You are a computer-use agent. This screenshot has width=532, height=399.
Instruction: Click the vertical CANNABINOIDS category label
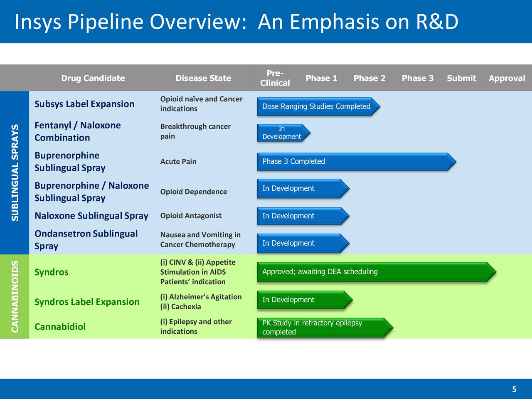(x=15, y=296)
